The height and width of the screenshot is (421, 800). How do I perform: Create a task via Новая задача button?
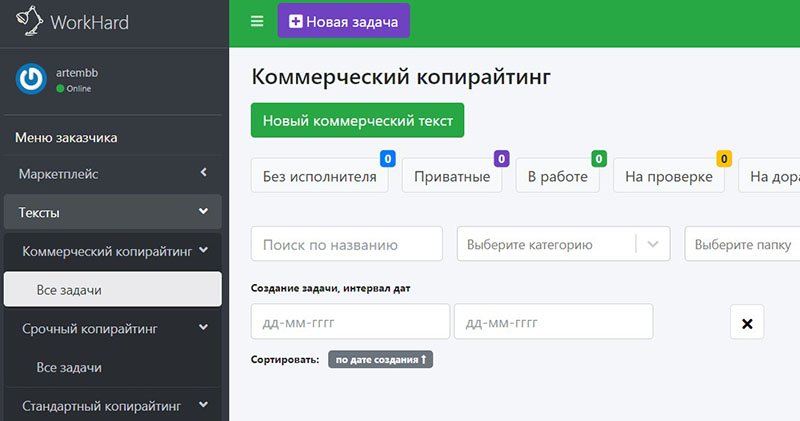[x=343, y=21]
